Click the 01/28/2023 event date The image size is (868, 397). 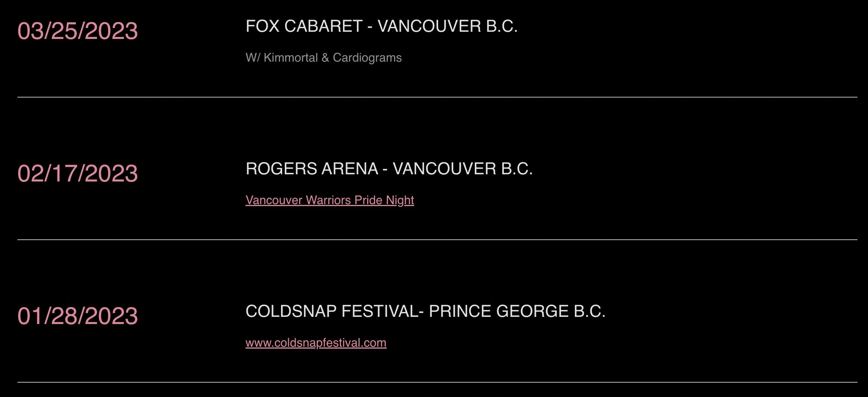77,316
